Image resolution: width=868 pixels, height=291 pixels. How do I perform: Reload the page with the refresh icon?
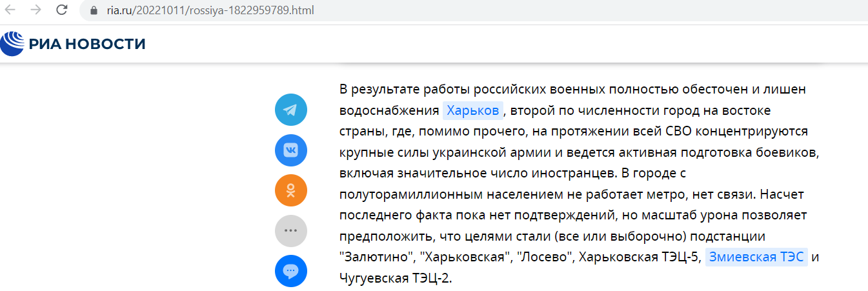62,10
